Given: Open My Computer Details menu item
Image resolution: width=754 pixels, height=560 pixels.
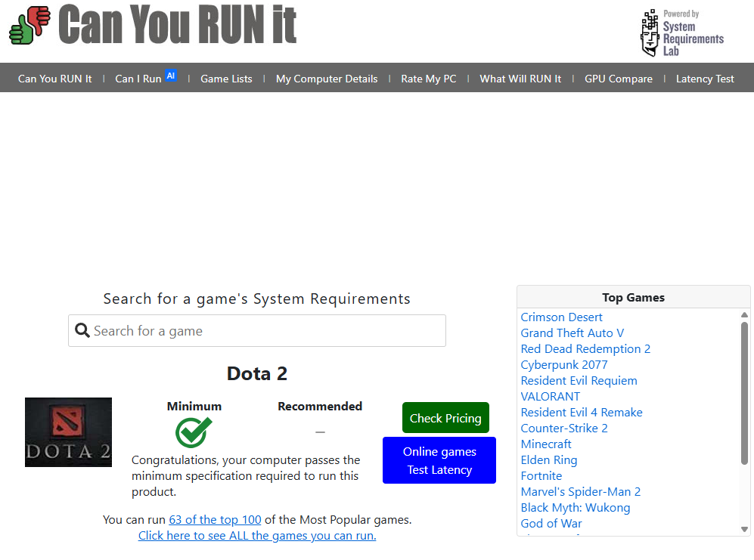Looking at the screenshot, I should click(327, 79).
